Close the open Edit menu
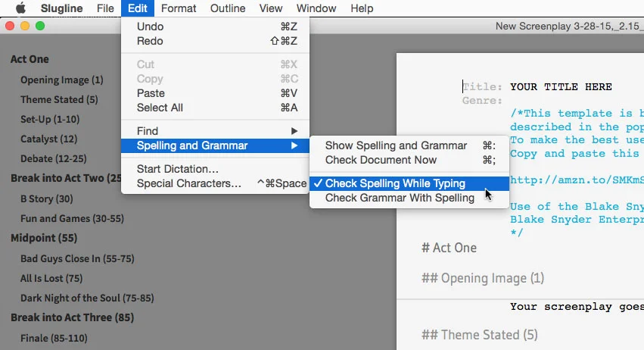The width and height of the screenshot is (644, 350). click(x=137, y=8)
